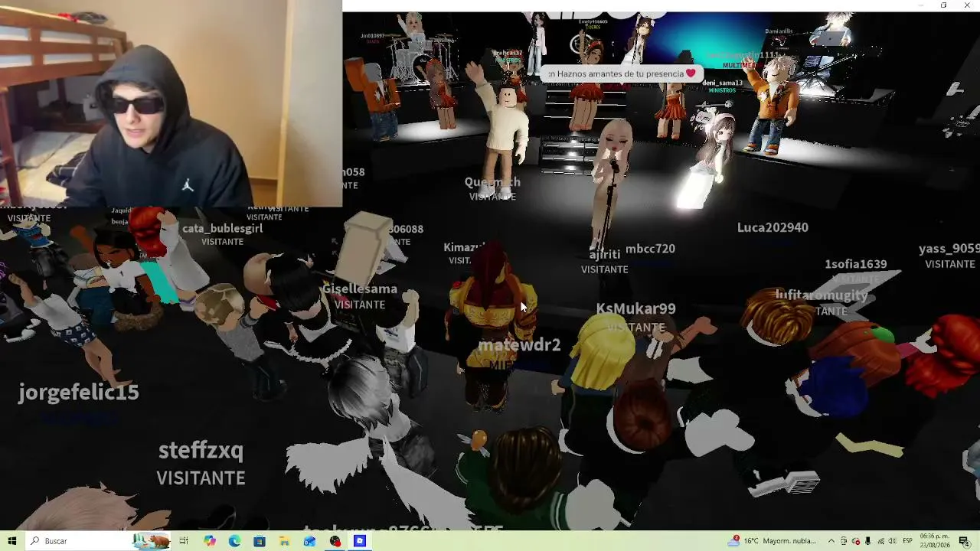
Task: Click the 'Haznos amantes de tu presencia' chat bubble
Action: (x=622, y=73)
